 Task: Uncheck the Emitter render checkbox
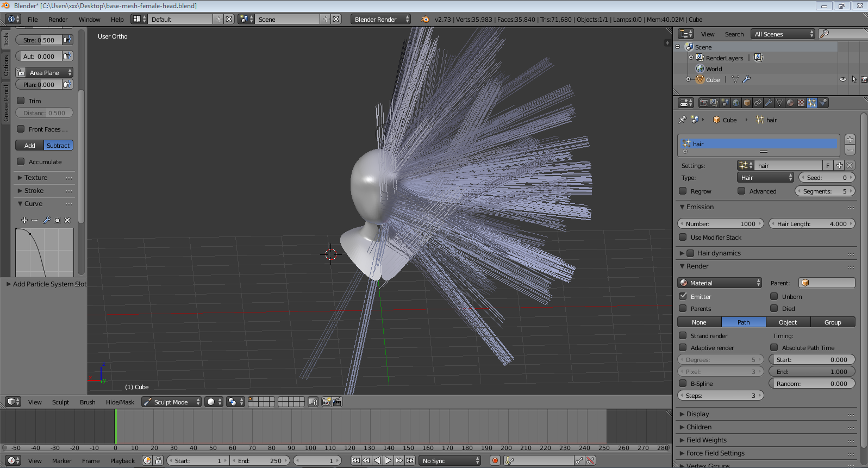(683, 296)
